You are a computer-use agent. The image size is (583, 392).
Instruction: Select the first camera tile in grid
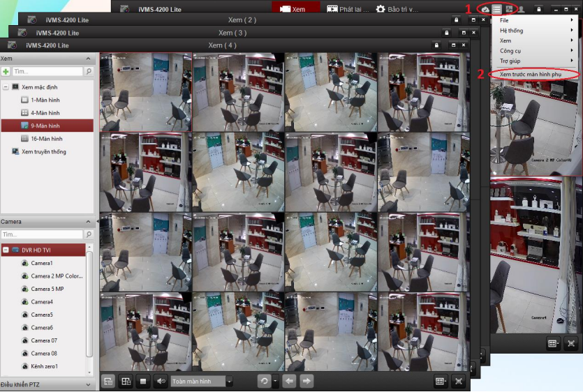point(146,92)
